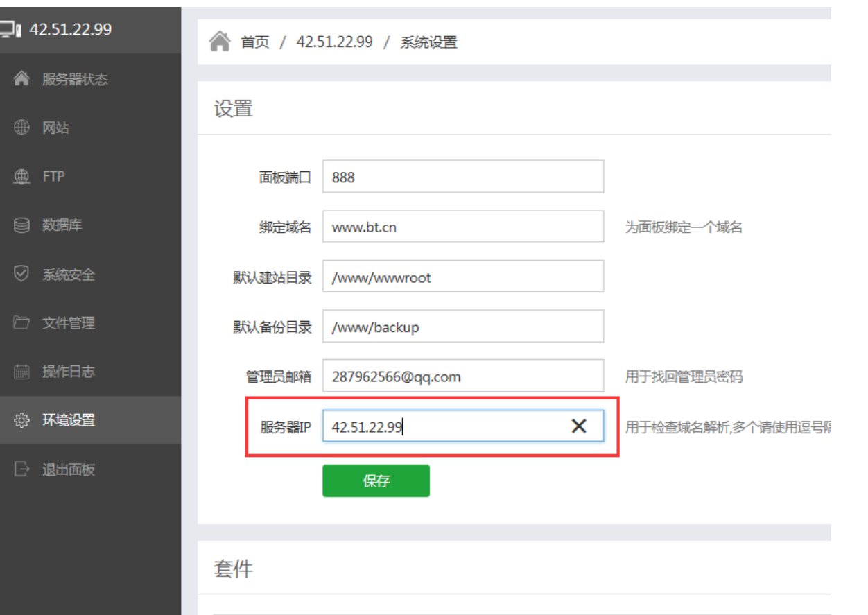This screenshot has width=868, height=615.
Task: Click the 绑定域名 field with www.bt.cn
Action: point(462,227)
